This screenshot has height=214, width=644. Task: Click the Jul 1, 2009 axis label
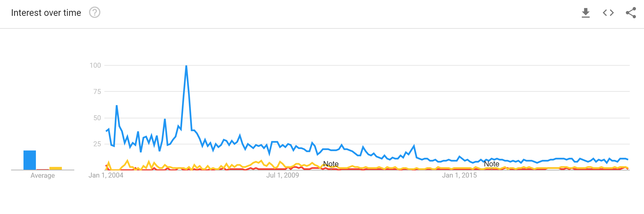[x=282, y=176]
